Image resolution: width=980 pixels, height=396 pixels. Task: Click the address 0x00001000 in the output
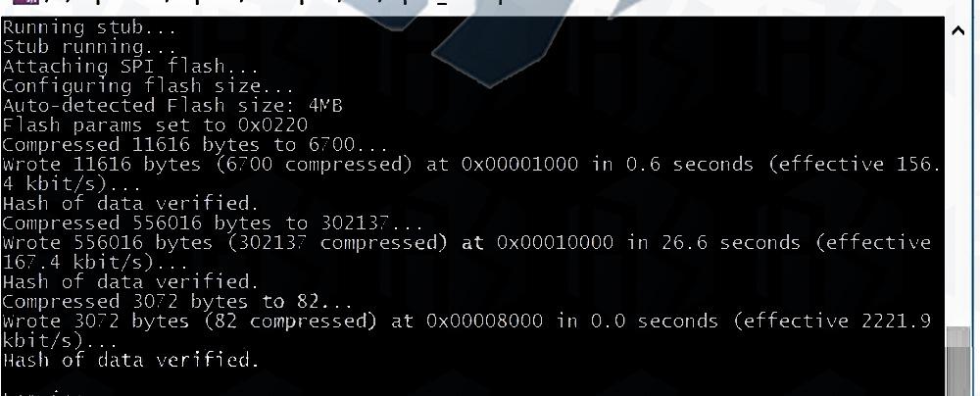point(520,165)
